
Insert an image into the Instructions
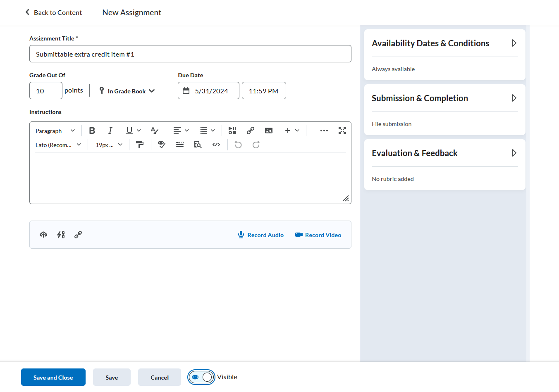[x=269, y=131]
